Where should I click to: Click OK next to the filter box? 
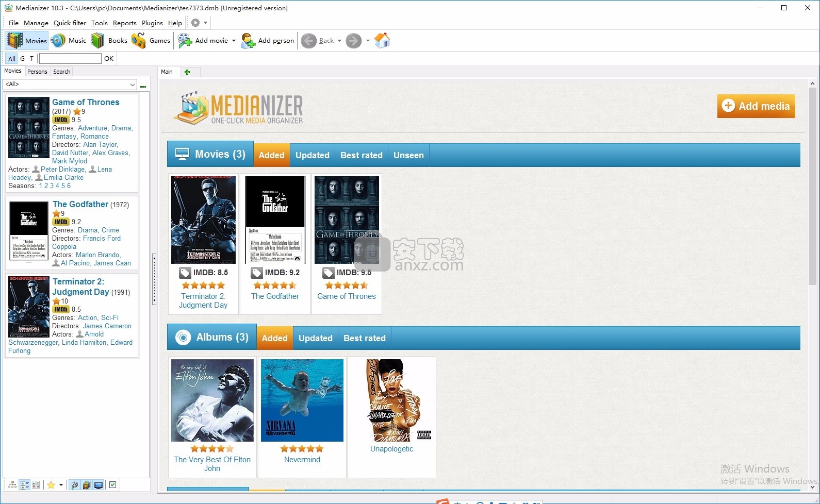point(109,59)
